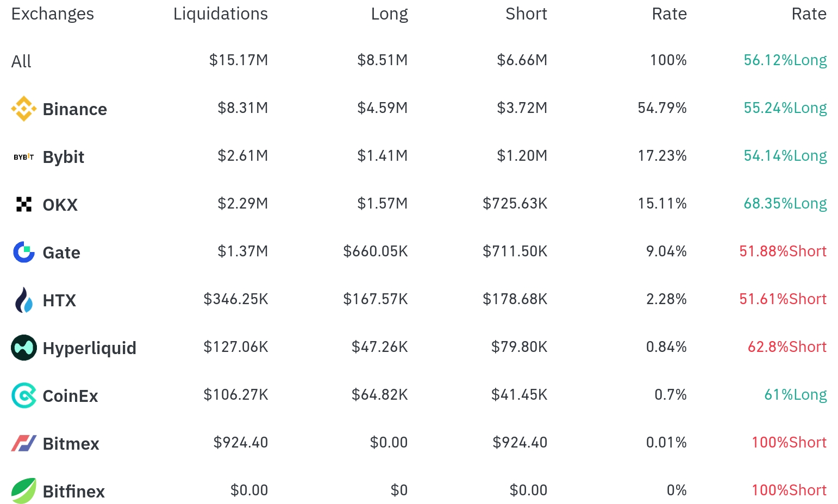Click the 51.88%Short rate for Gate

tap(783, 251)
